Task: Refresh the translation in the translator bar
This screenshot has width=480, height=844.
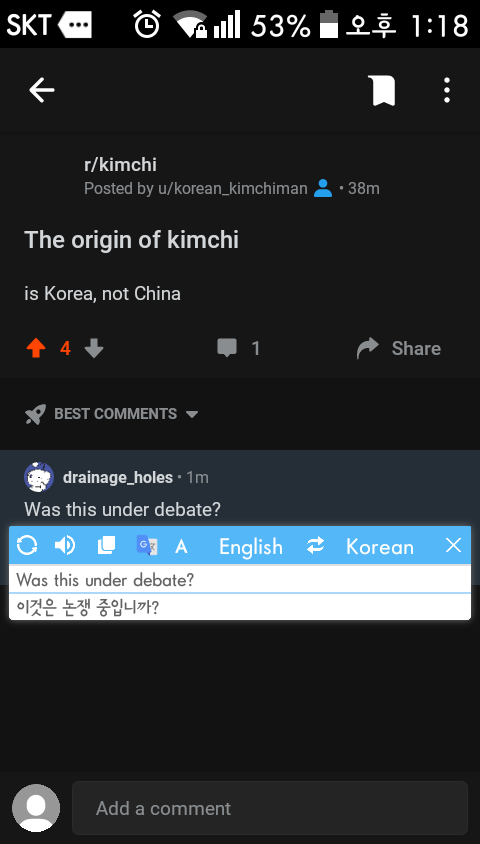Action: pyautogui.click(x=27, y=546)
